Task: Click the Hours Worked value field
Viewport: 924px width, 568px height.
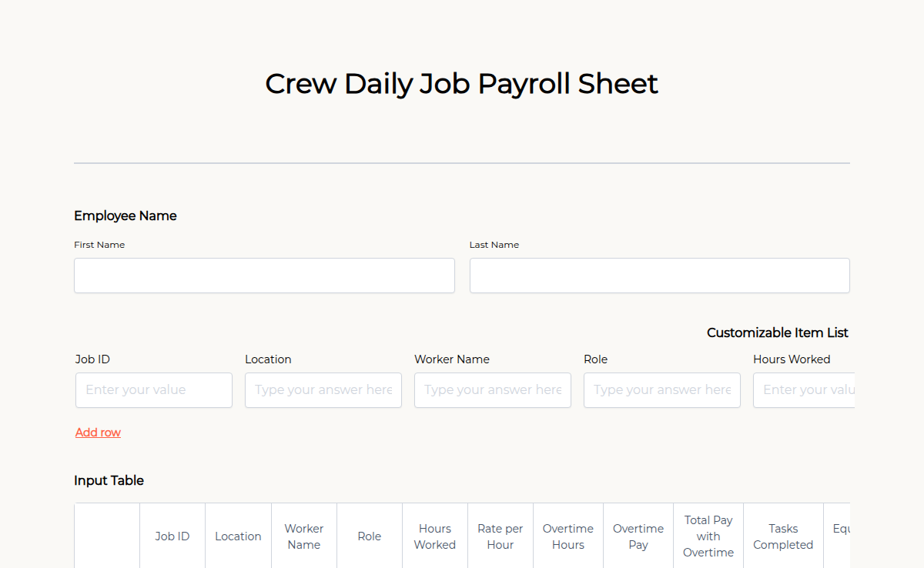Action: [x=803, y=390]
